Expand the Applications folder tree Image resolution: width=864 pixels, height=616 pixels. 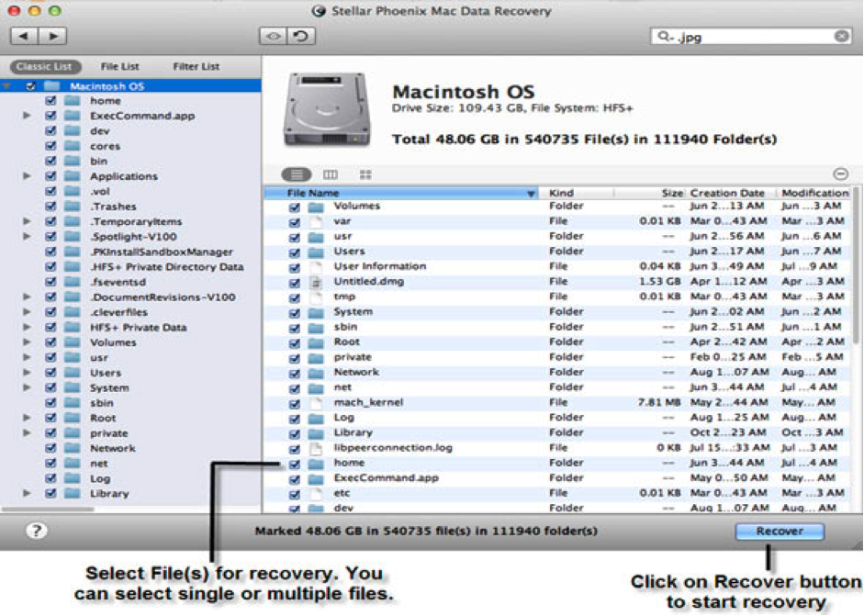pyautogui.click(x=27, y=176)
